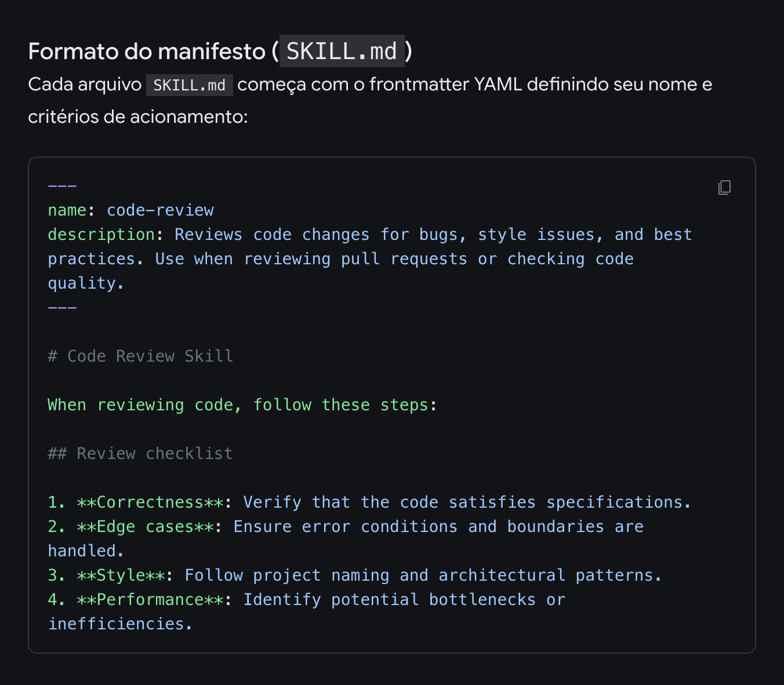The image size is (784, 685).
Task: Click the inline SKILL.md after "Cada arquivo"
Action: [190, 85]
